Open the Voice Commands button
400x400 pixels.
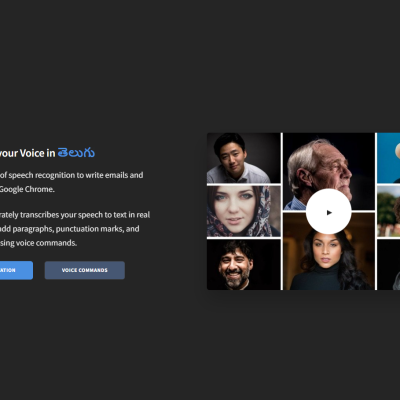tap(85, 270)
